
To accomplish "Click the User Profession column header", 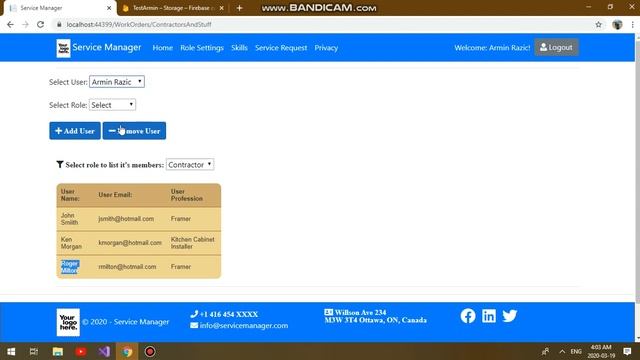I will pos(187,195).
